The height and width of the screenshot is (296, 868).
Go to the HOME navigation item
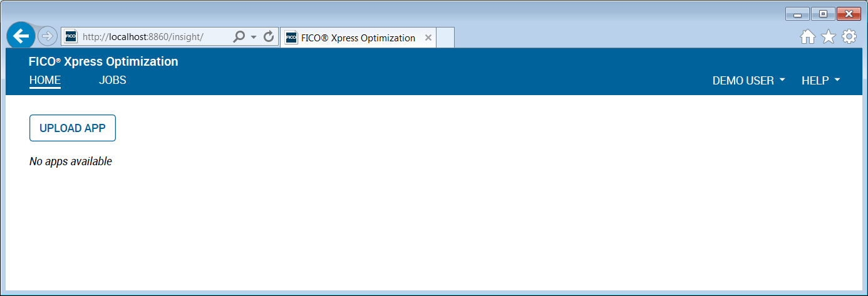point(45,80)
